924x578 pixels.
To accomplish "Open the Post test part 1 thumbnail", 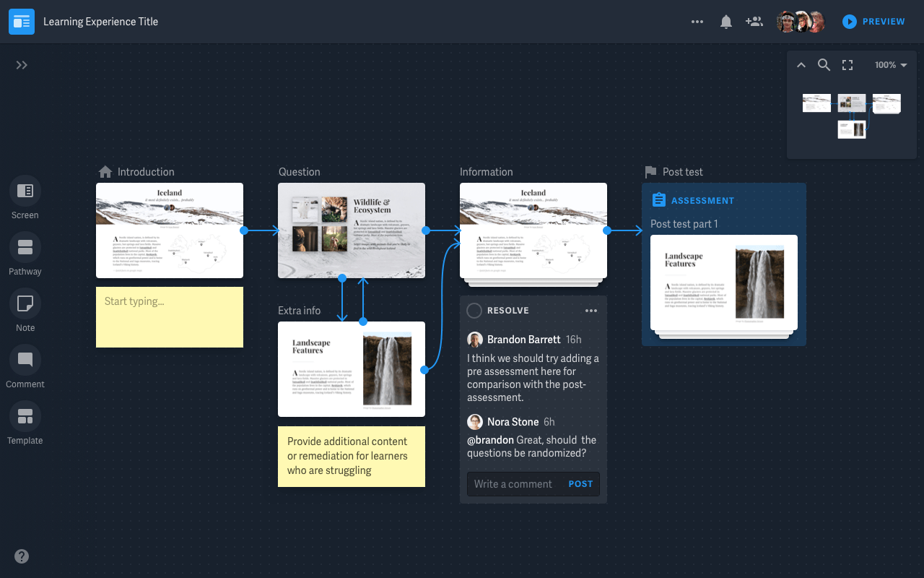I will click(724, 282).
